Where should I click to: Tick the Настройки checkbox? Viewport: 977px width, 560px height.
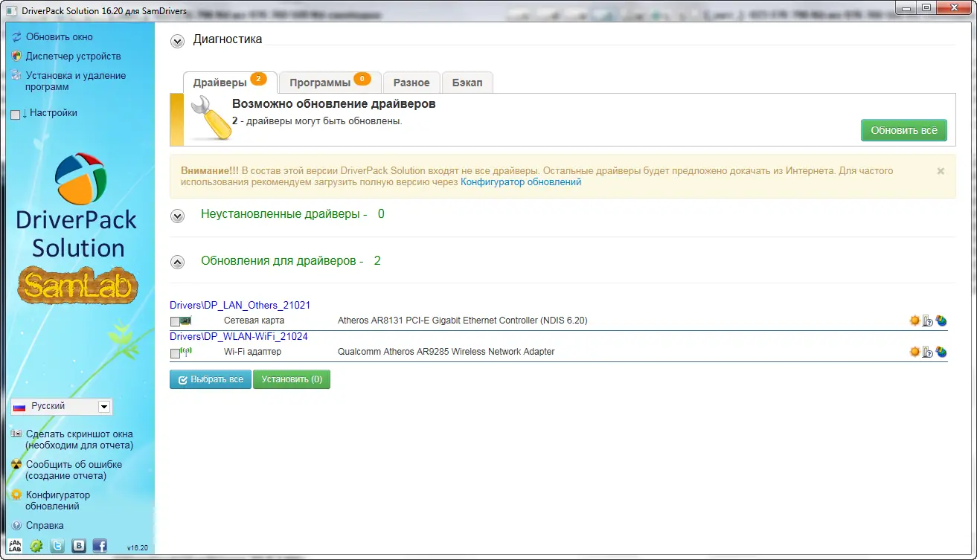(16, 115)
